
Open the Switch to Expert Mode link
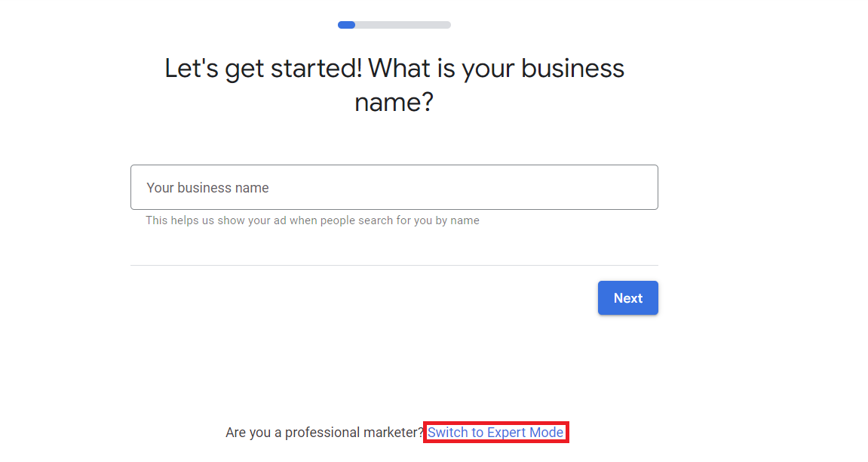point(495,433)
